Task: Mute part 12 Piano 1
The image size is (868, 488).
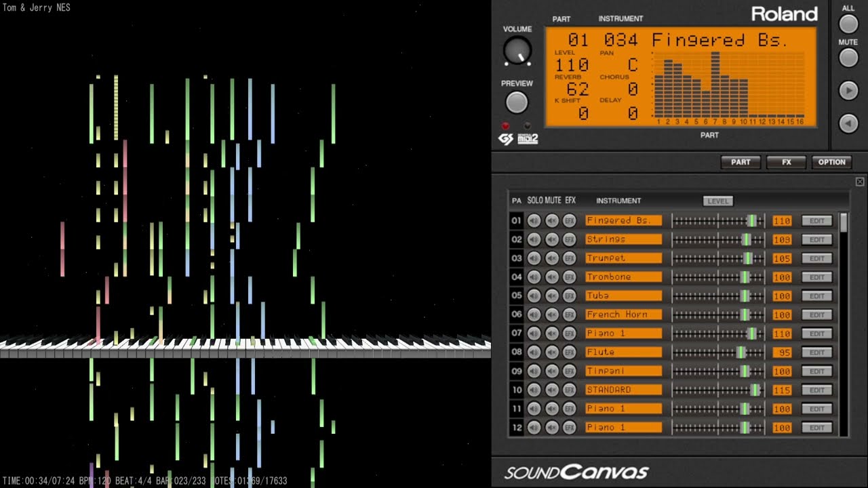Action: [552, 427]
